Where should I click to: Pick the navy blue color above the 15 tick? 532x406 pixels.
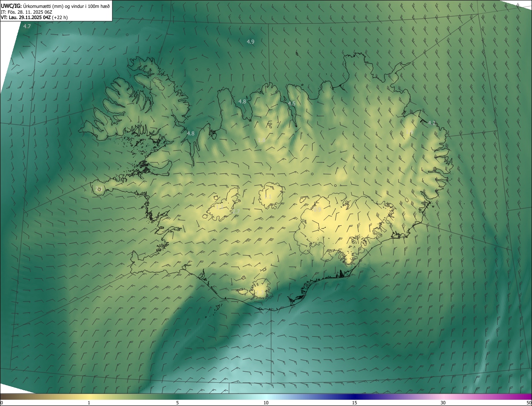tap(355, 396)
